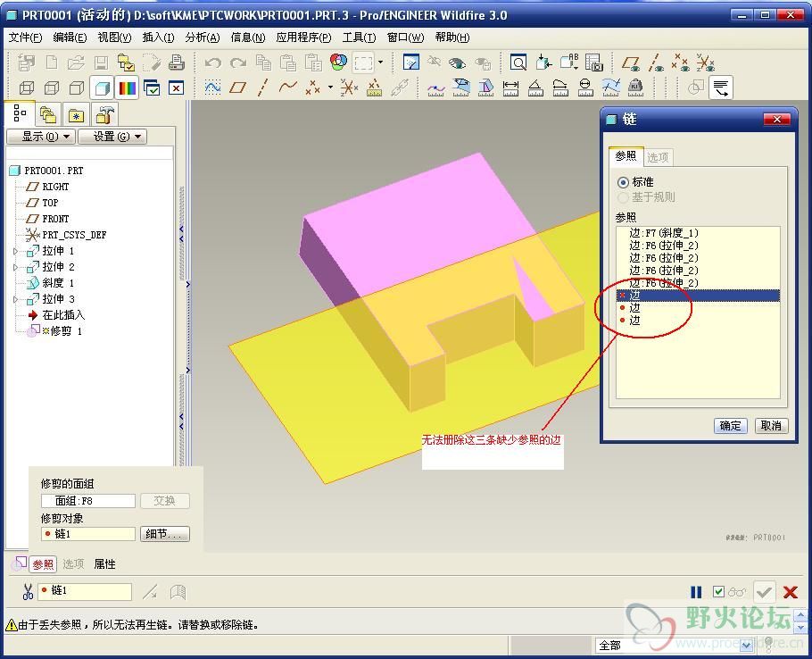
Task: Open the 全部 selection filter dropdown
Action: click(747, 646)
